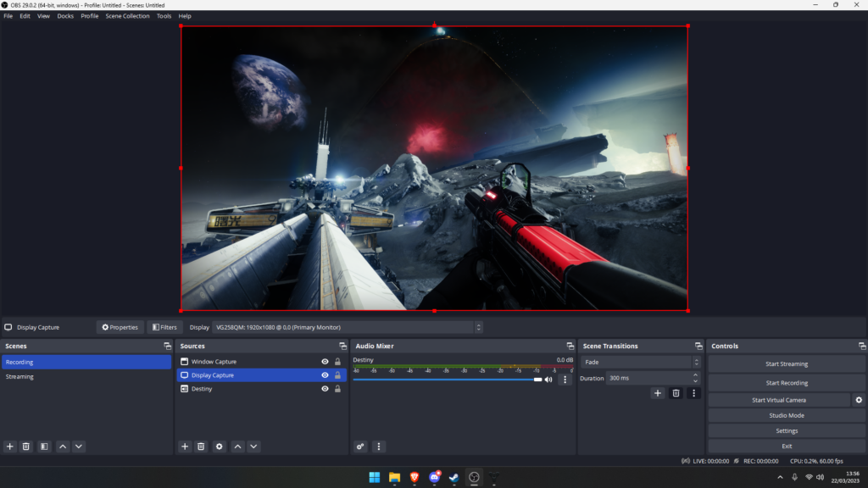
Task: Add a new source with plus icon
Action: coord(185,446)
